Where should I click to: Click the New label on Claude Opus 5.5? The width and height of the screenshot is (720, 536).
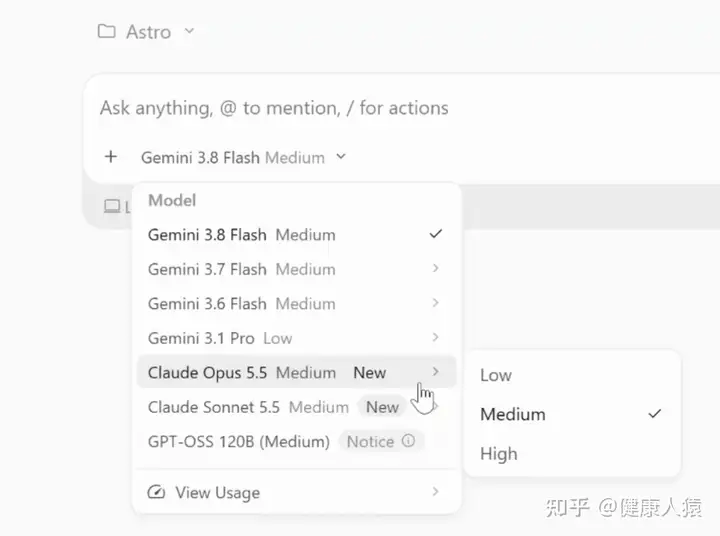[370, 372]
